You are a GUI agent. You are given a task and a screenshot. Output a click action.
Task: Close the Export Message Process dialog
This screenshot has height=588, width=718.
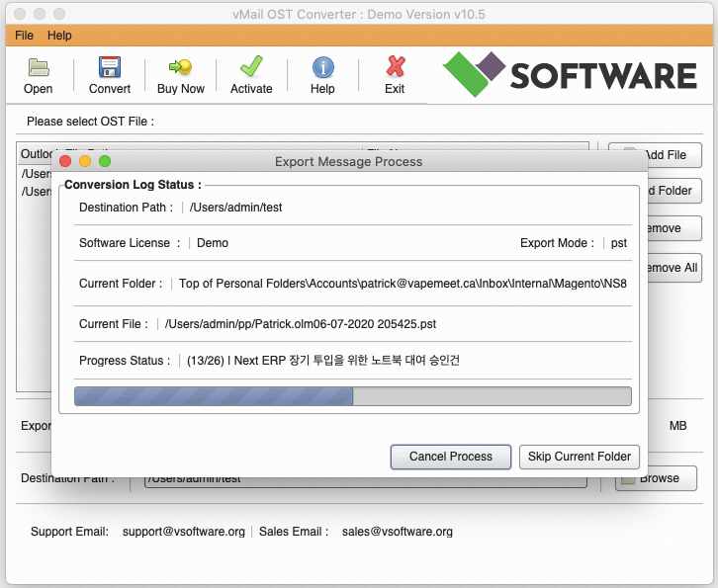point(65,161)
